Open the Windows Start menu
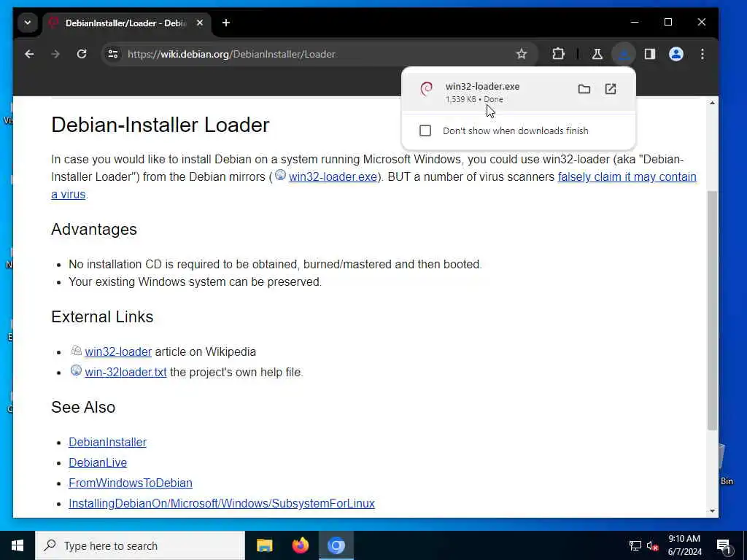The image size is (747, 560). coord(18,545)
